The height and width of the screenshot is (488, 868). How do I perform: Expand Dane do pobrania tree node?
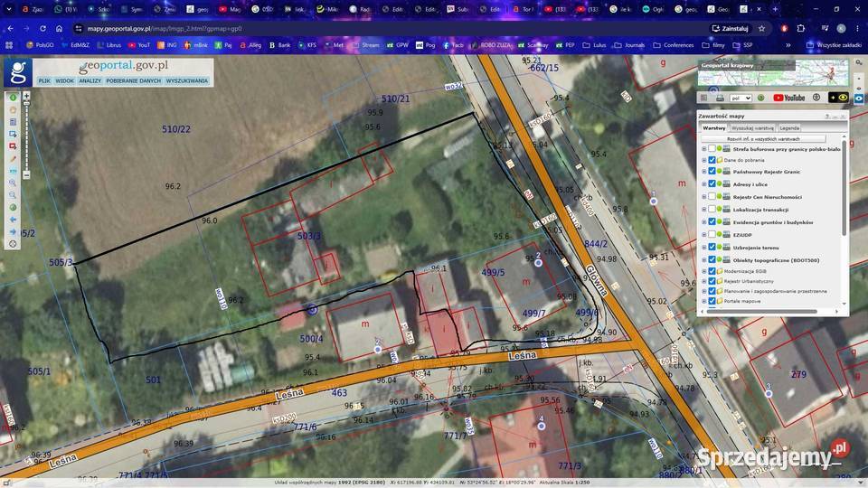pyautogui.click(x=704, y=160)
